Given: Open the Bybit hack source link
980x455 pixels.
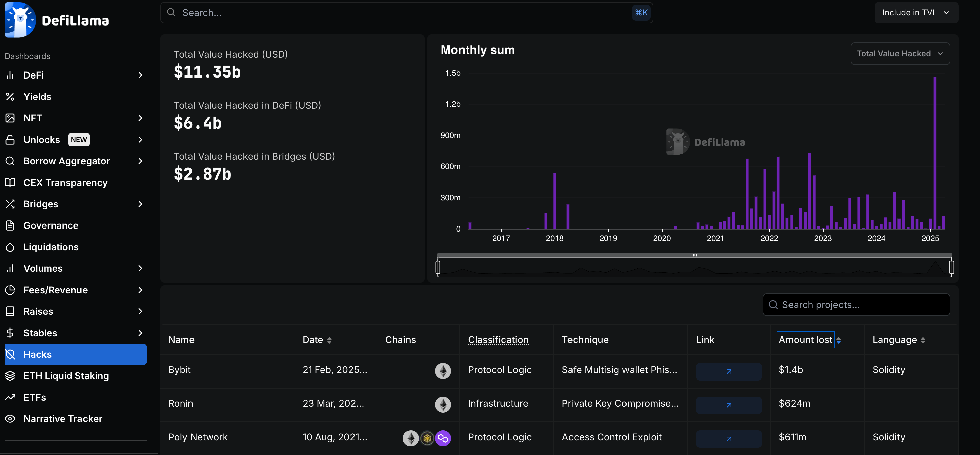Looking at the screenshot, I should tap(728, 371).
